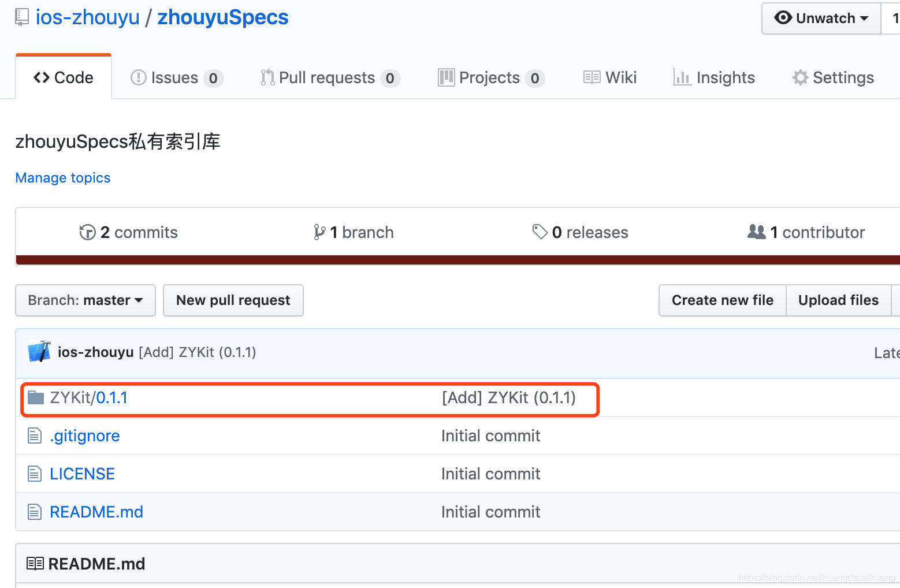
Task: Click the Insights bar graph icon
Action: coord(682,77)
